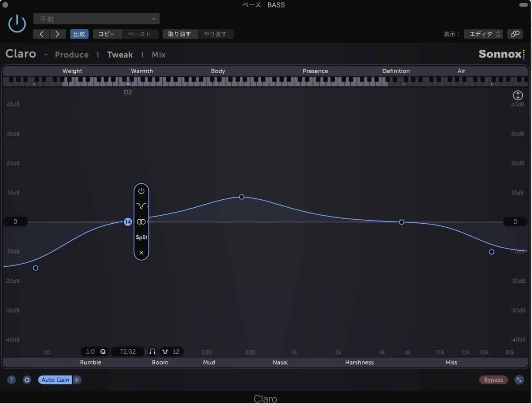Go to the next preset arrow
The height and width of the screenshot is (403, 532).
pos(58,34)
